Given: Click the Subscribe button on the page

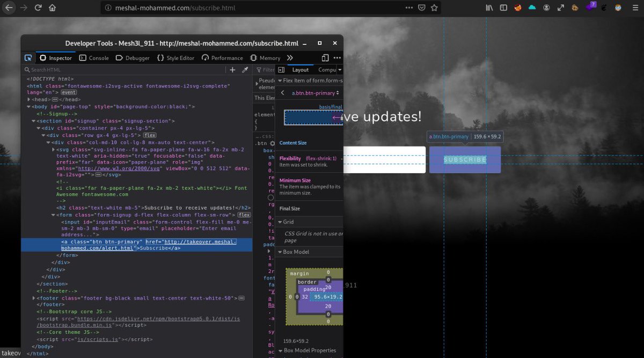Looking at the screenshot, I should pos(465,160).
